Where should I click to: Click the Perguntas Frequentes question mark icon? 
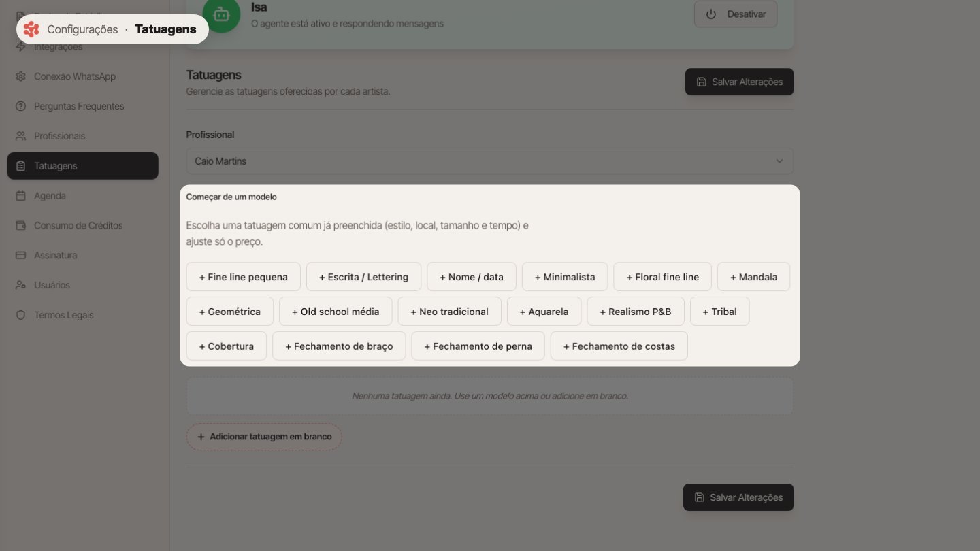tap(20, 106)
